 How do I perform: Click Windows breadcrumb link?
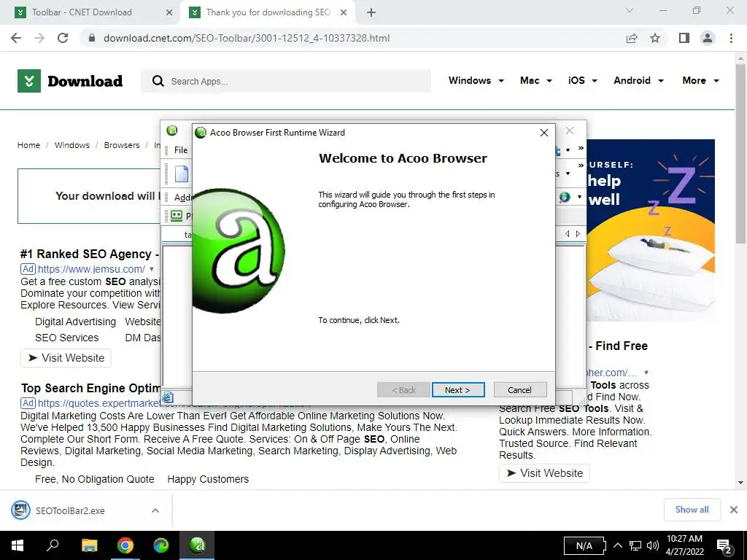pyautogui.click(x=72, y=145)
